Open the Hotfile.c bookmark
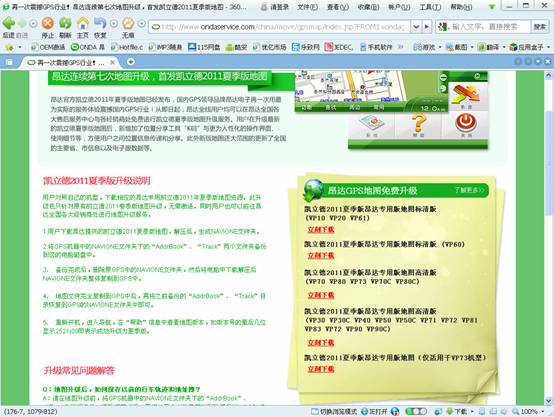The width and height of the screenshot is (554, 417). coord(127,47)
